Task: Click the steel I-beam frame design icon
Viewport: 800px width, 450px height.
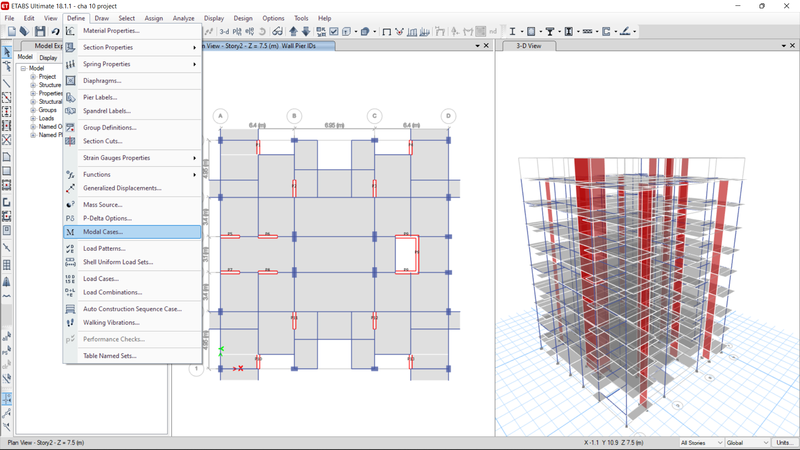Action: point(512,32)
